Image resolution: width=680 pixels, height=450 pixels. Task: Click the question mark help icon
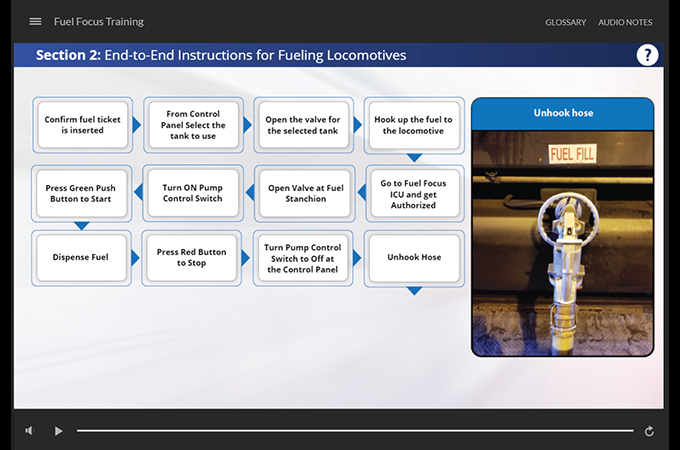tap(647, 55)
